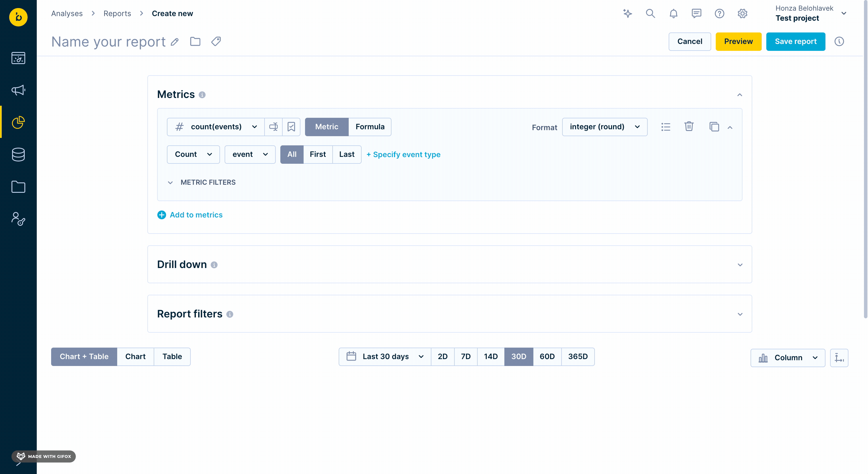Select First event toggle option

pos(317,154)
